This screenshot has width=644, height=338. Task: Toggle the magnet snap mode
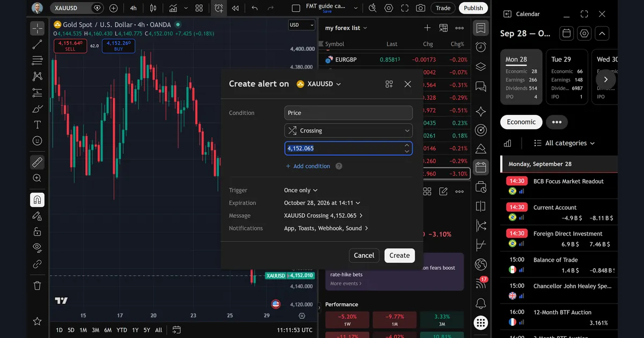pyautogui.click(x=37, y=200)
